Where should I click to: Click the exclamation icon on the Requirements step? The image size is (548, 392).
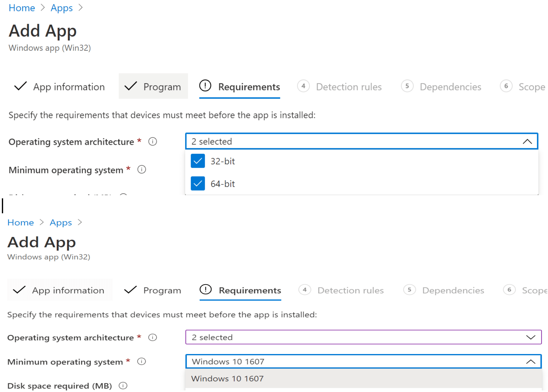click(x=205, y=86)
